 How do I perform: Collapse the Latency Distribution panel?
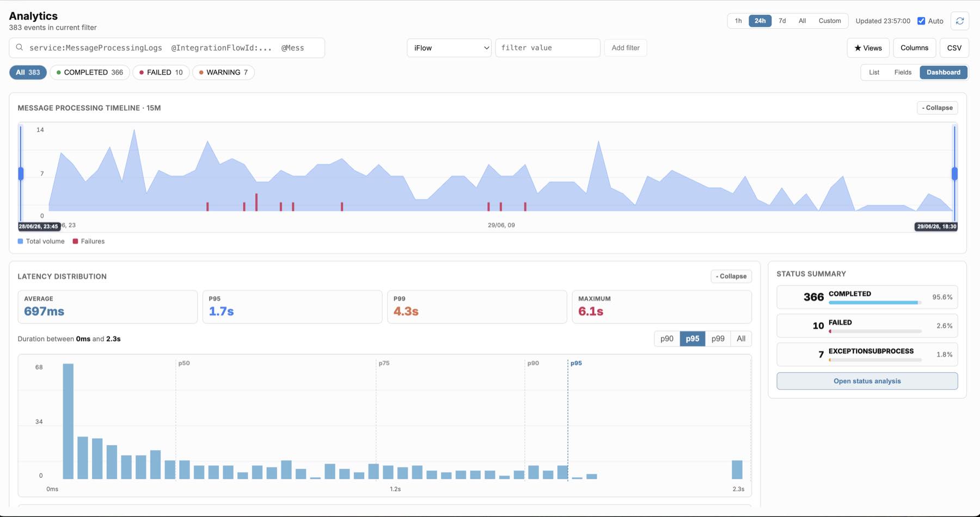tap(731, 276)
